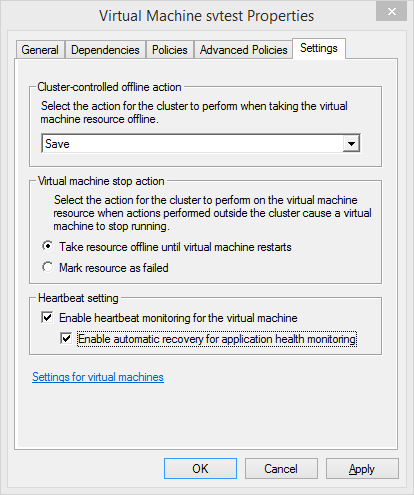This screenshot has height=495, width=414.
Task: Click the 'Mark resource as failed' label text
Action: click(x=114, y=268)
